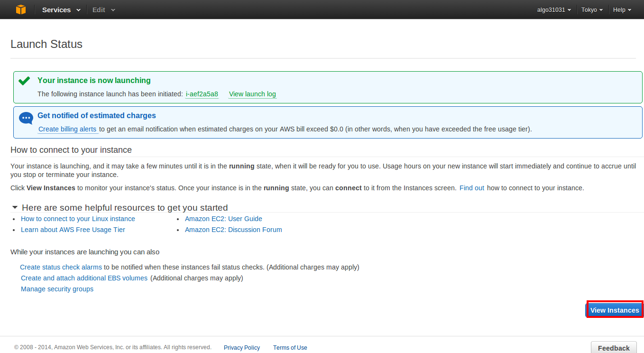Open How to connect to your Linux instance

coord(78,219)
